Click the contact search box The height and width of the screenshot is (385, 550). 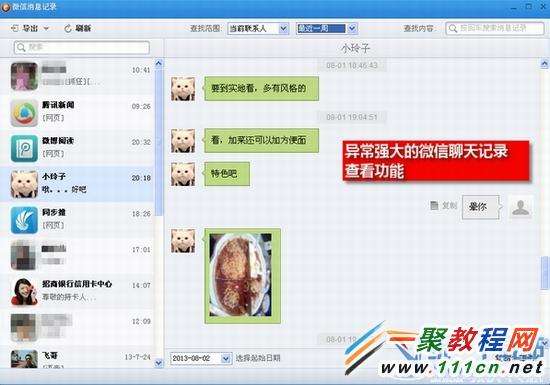(82, 47)
